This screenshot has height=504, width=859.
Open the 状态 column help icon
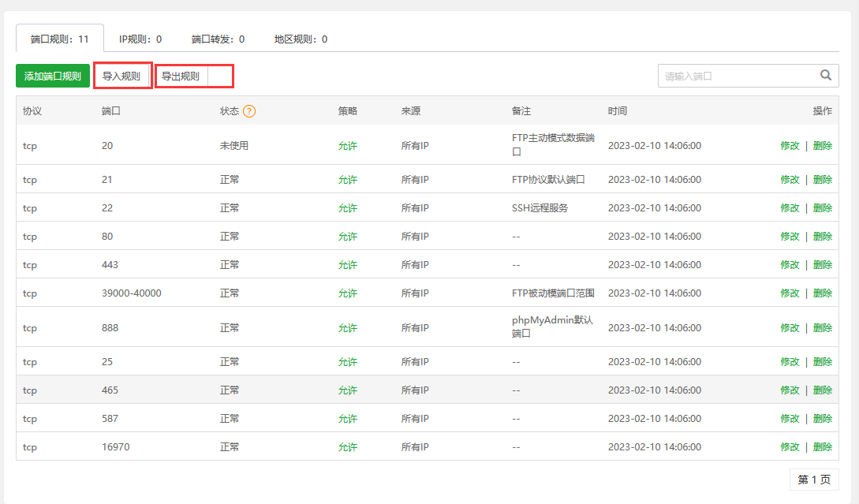(x=250, y=110)
